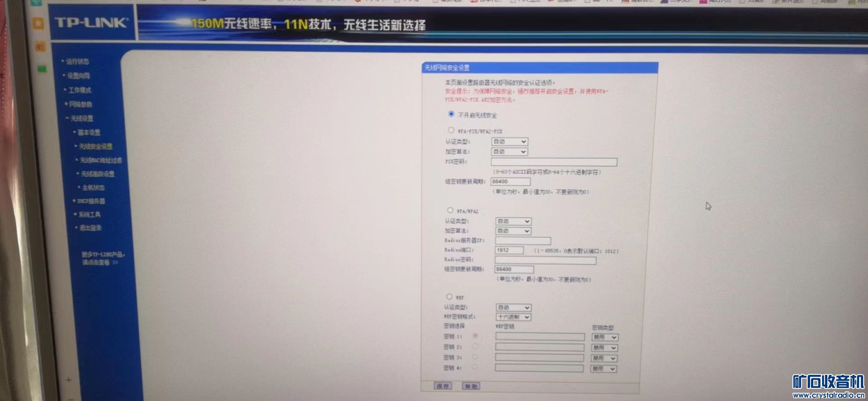The height and width of the screenshot is (401, 868).
Task: Click the Radius端口 field showing 1812
Action: click(x=509, y=250)
